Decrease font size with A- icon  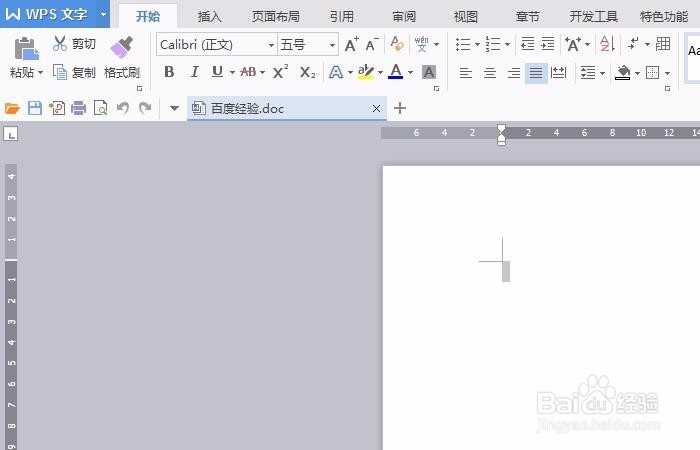click(x=371, y=44)
